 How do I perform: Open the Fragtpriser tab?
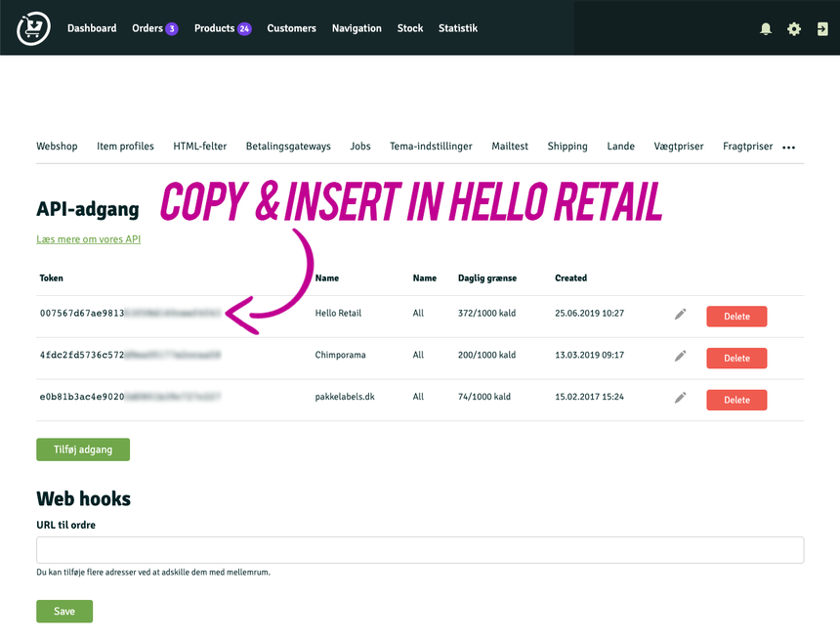pos(747,147)
